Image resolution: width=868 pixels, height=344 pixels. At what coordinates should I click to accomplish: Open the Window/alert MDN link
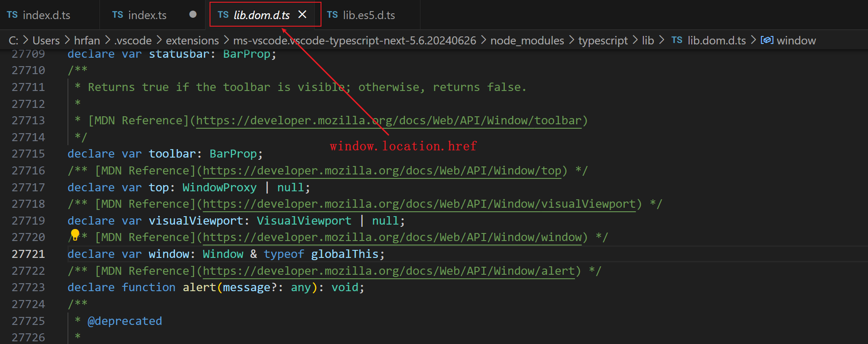tap(388, 271)
